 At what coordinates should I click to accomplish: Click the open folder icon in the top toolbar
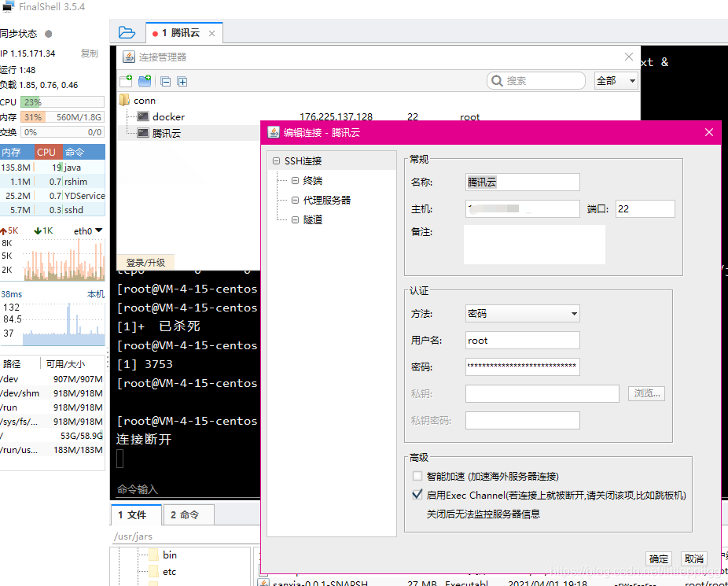pyautogui.click(x=127, y=32)
